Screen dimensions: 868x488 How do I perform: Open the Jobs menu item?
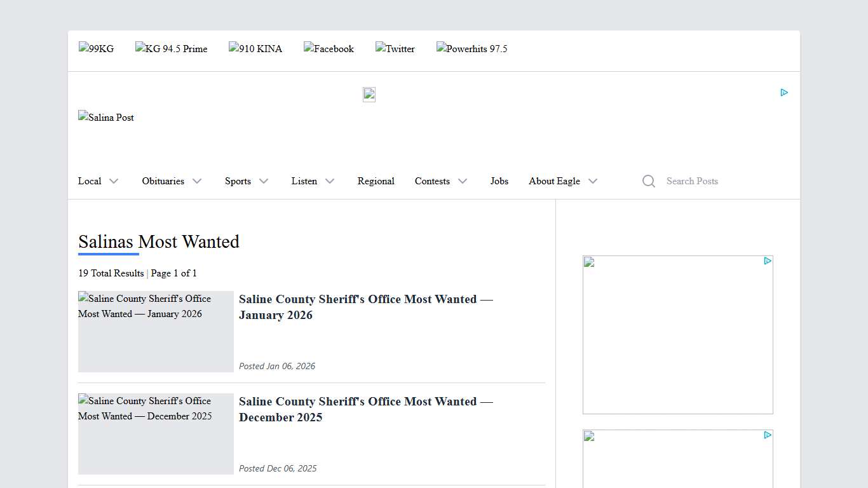click(499, 181)
